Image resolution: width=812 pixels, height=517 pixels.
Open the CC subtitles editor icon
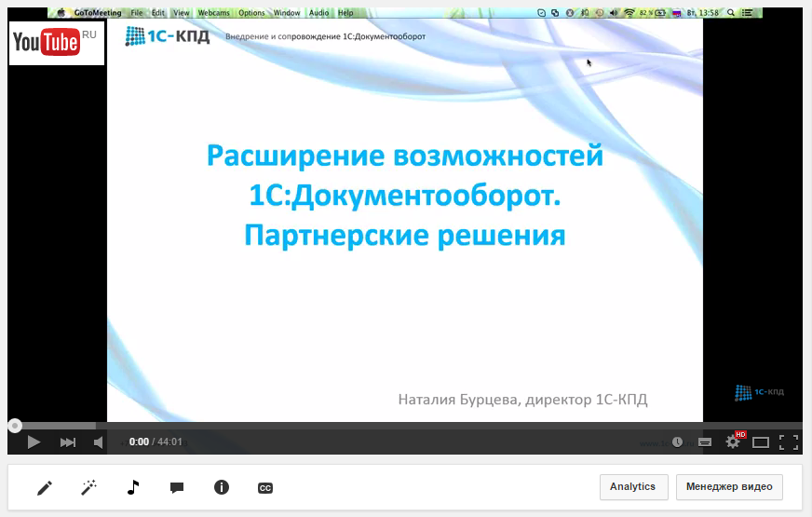click(265, 488)
